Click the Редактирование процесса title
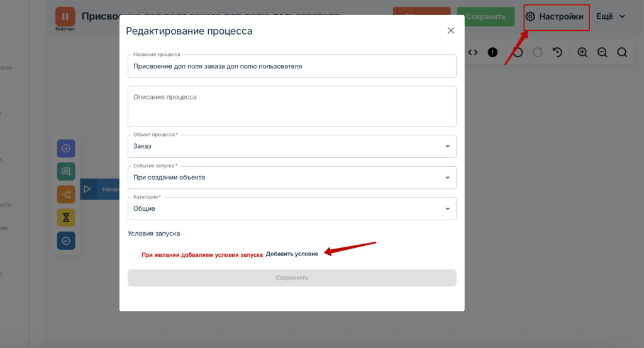This screenshot has width=644, height=348. [x=189, y=31]
